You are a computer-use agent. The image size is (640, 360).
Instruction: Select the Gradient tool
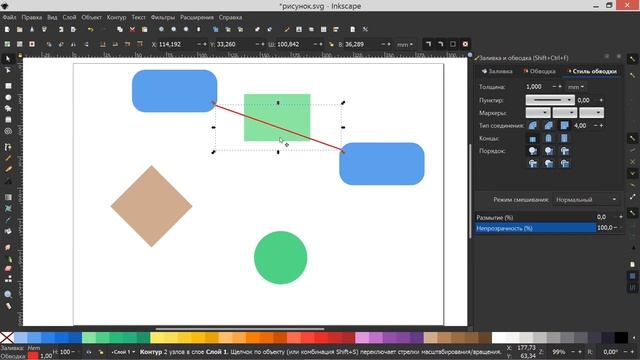[x=8, y=197]
